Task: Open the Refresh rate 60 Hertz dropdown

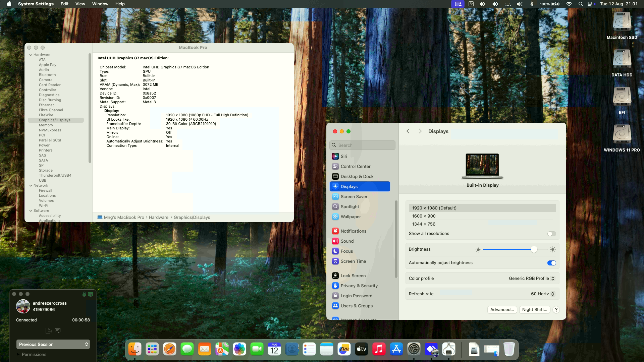Action: (x=543, y=294)
